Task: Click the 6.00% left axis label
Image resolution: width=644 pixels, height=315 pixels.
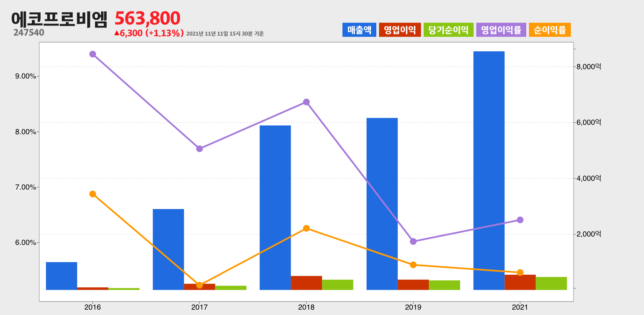Action: [x=25, y=243]
